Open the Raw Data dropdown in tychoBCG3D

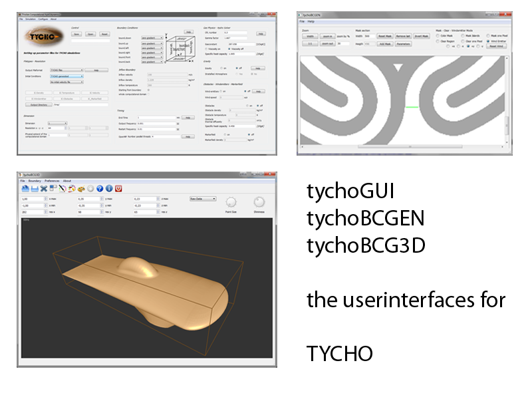[203, 199]
